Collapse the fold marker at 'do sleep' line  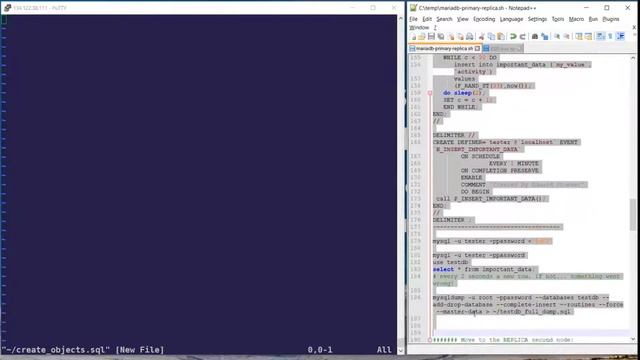pyautogui.click(x=430, y=93)
